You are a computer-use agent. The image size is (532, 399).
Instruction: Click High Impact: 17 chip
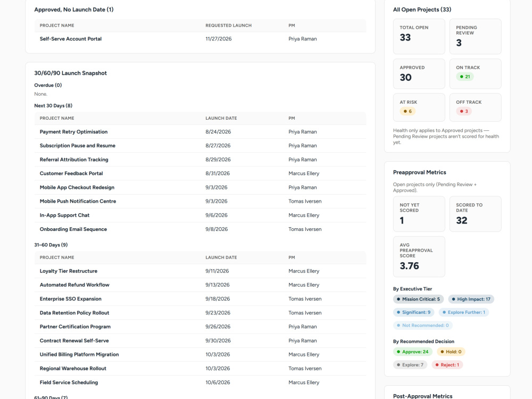471,299
